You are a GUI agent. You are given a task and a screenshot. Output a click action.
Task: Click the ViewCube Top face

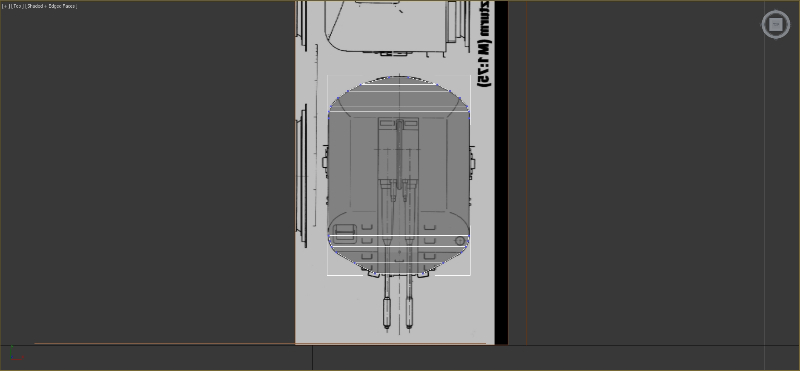(x=776, y=24)
